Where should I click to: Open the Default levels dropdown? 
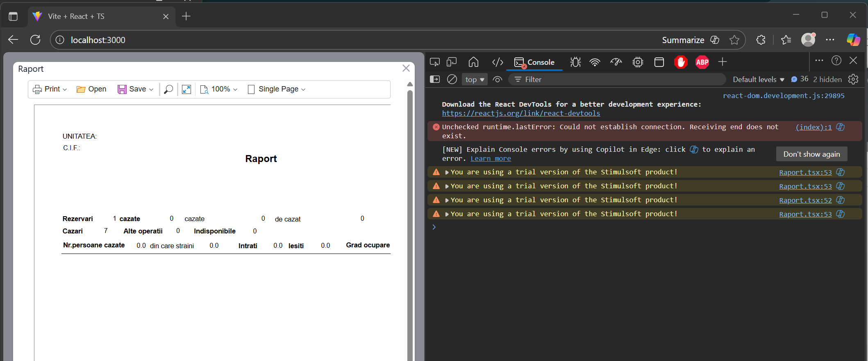[x=758, y=80]
